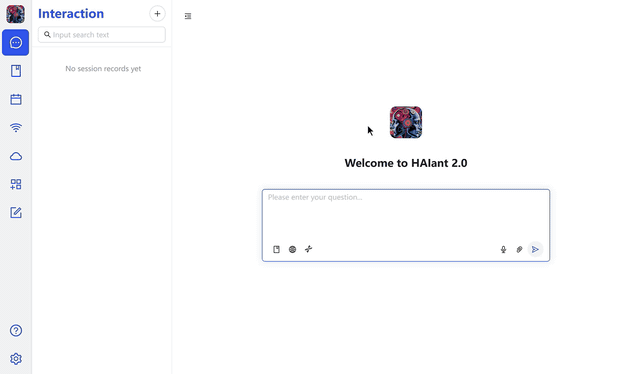This screenshot has height=374, width=640.
Task: Toggle web search globe icon
Action: (x=292, y=249)
